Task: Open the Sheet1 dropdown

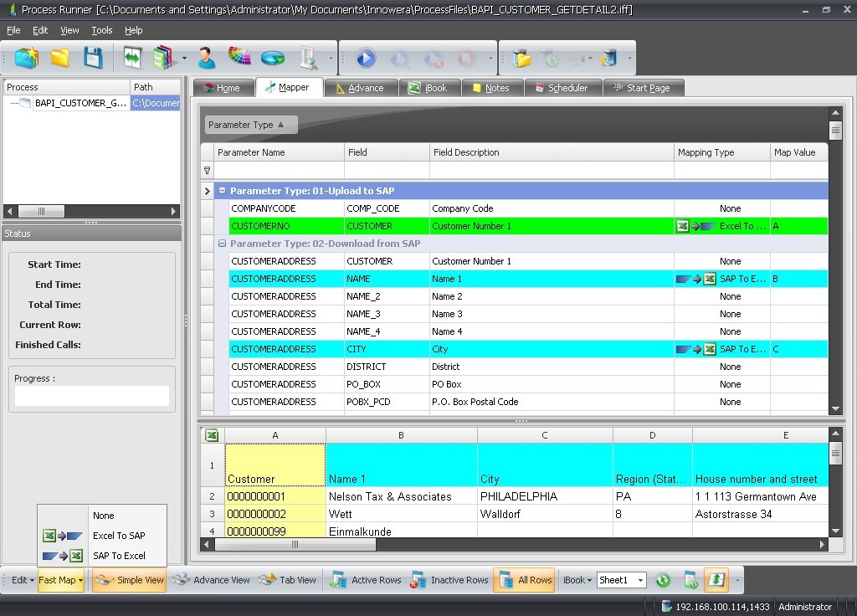Action: [x=640, y=580]
